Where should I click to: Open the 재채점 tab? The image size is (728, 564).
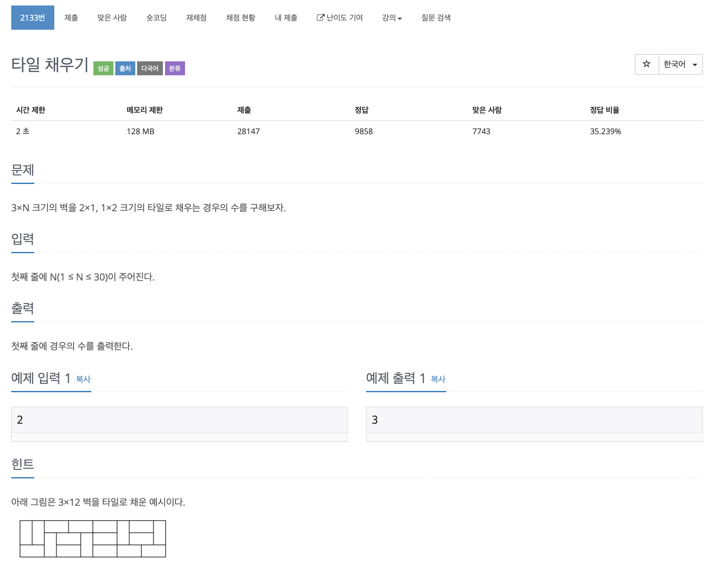196,18
